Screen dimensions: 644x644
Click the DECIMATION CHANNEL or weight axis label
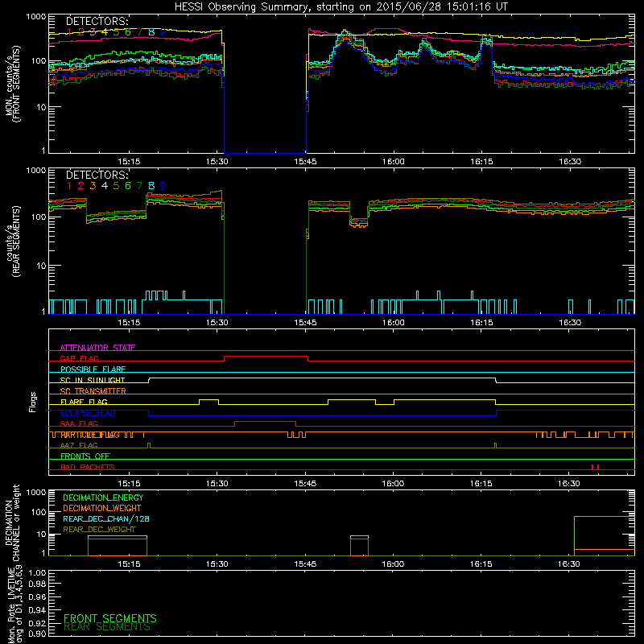click(x=12, y=522)
